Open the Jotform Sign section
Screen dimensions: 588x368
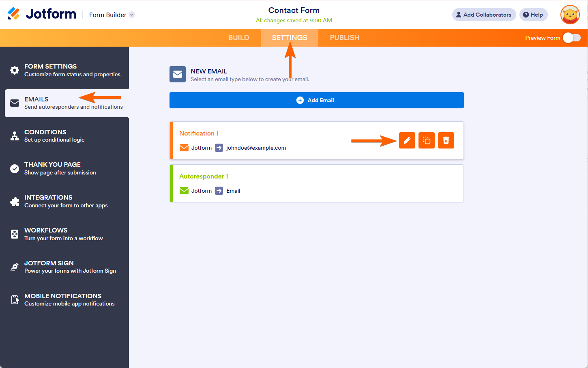point(64,267)
